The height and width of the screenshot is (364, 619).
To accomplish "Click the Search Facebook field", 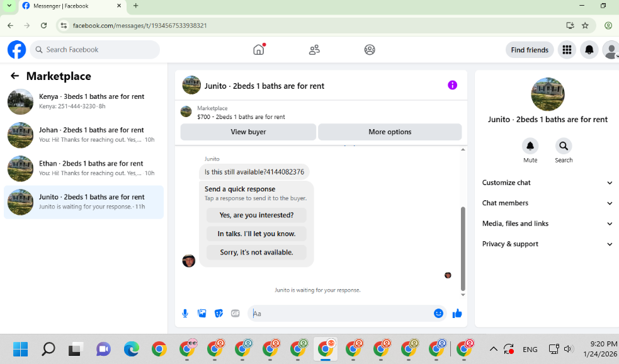I will click(94, 50).
